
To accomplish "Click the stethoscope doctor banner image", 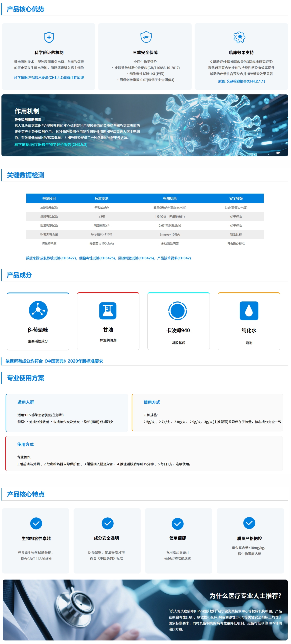I will (145, 610).
